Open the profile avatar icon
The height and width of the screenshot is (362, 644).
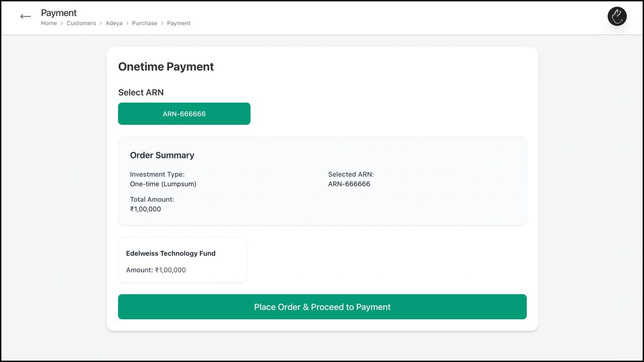coord(617,17)
